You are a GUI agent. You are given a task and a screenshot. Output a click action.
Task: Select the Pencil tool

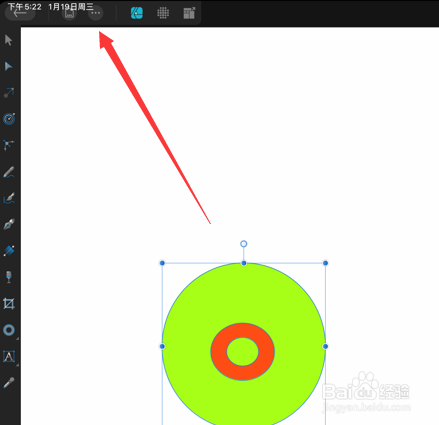[x=9, y=172]
